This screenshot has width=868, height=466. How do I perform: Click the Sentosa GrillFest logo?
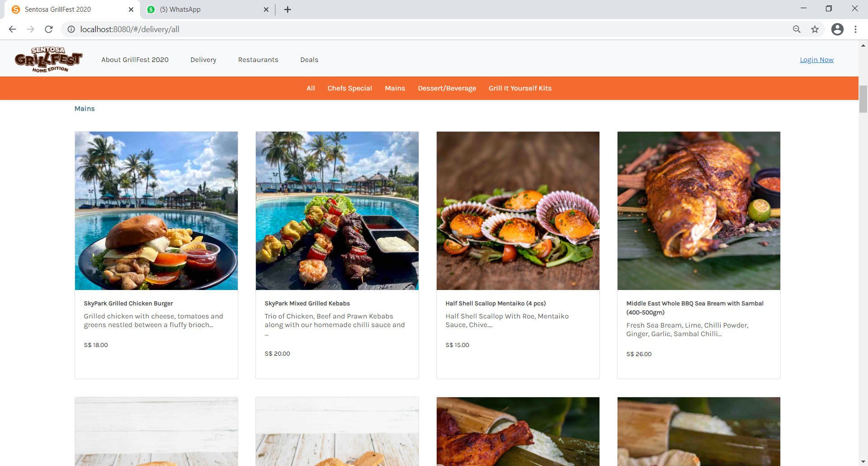point(48,59)
